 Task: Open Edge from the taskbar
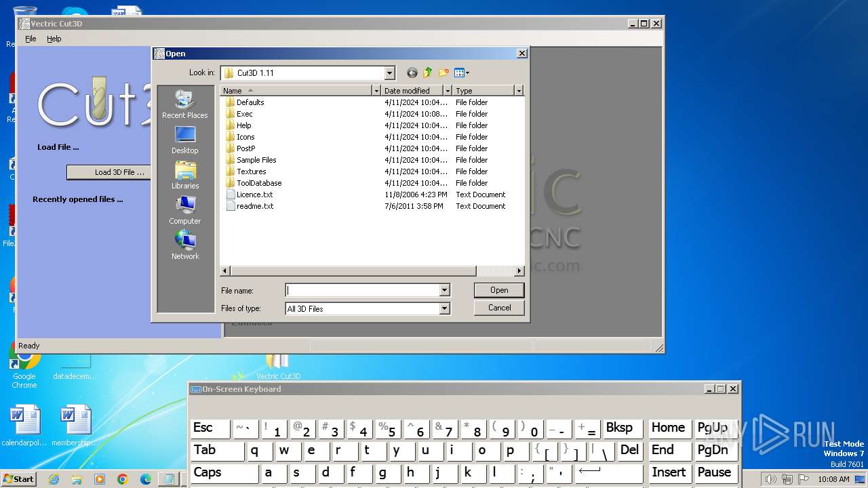point(145,479)
